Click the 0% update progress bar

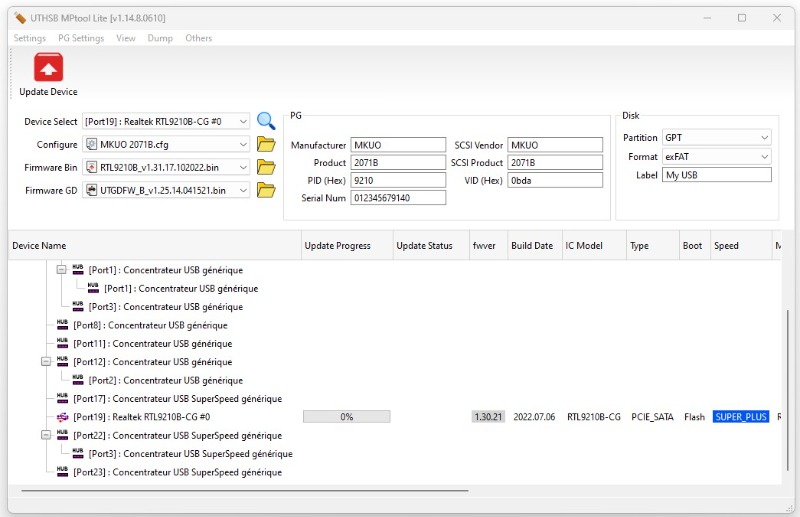coord(346,417)
